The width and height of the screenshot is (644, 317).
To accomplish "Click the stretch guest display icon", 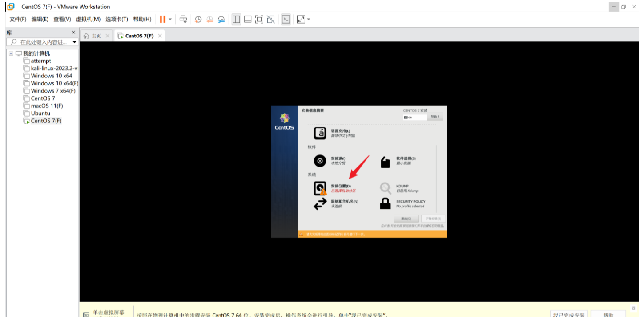I will [301, 19].
